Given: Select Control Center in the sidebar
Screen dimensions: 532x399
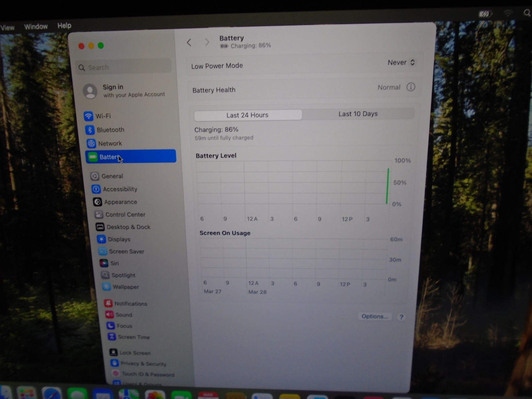Looking at the screenshot, I should 120,214.
